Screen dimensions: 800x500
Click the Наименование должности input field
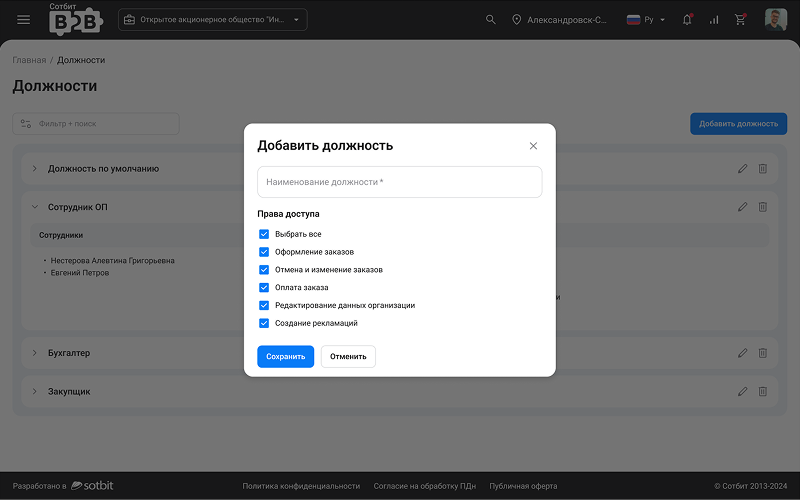point(399,182)
